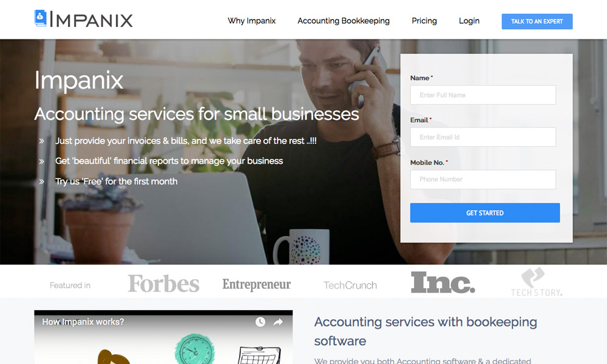This screenshot has width=607, height=364.
Task: Focus the Phone Number input field
Action: (483, 180)
